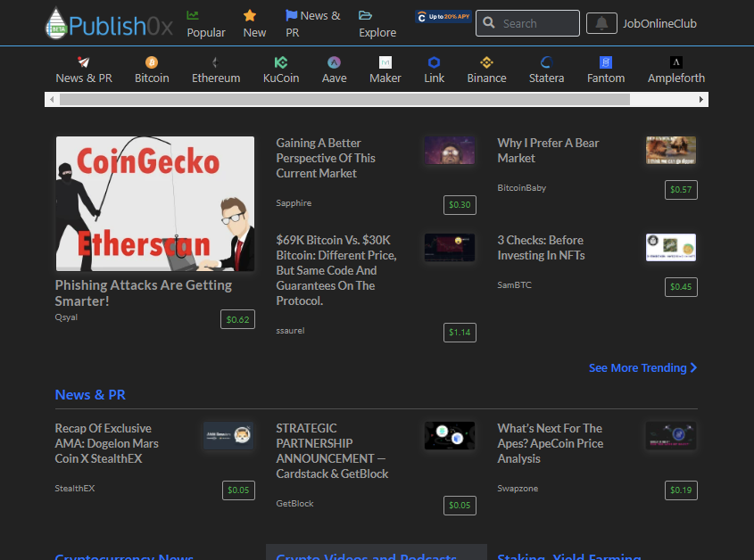Click the $1.14 tip badge
The width and height of the screenshot is (754, 560).
click(x=460, y=332)
